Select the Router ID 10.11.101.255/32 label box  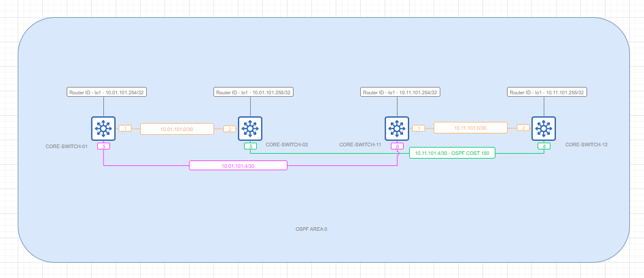[547, 92]
